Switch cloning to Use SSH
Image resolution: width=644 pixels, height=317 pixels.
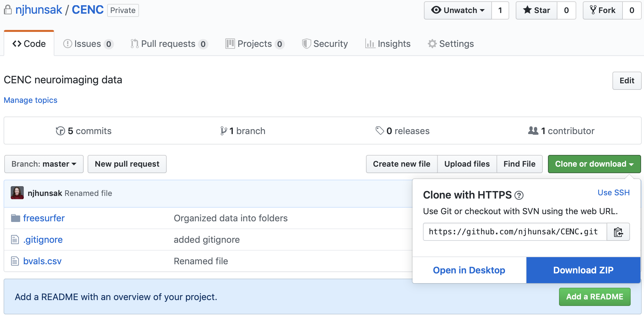click(614, 193)
